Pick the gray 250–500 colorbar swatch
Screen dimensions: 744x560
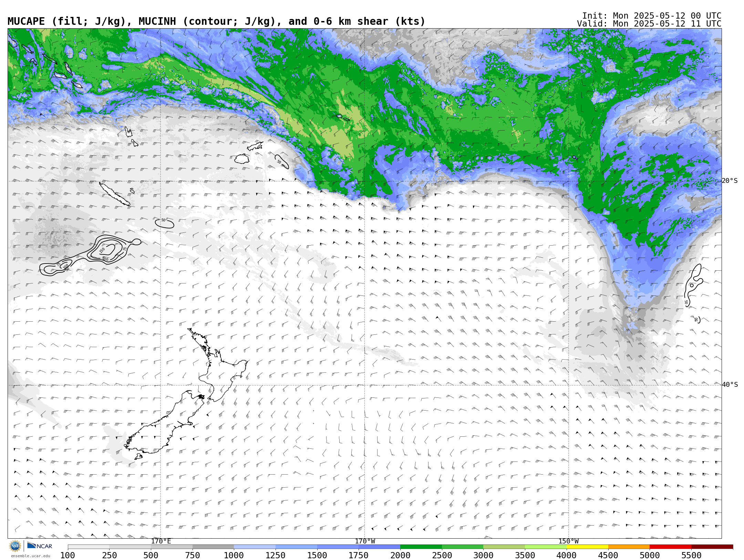(x=130, y=547)
